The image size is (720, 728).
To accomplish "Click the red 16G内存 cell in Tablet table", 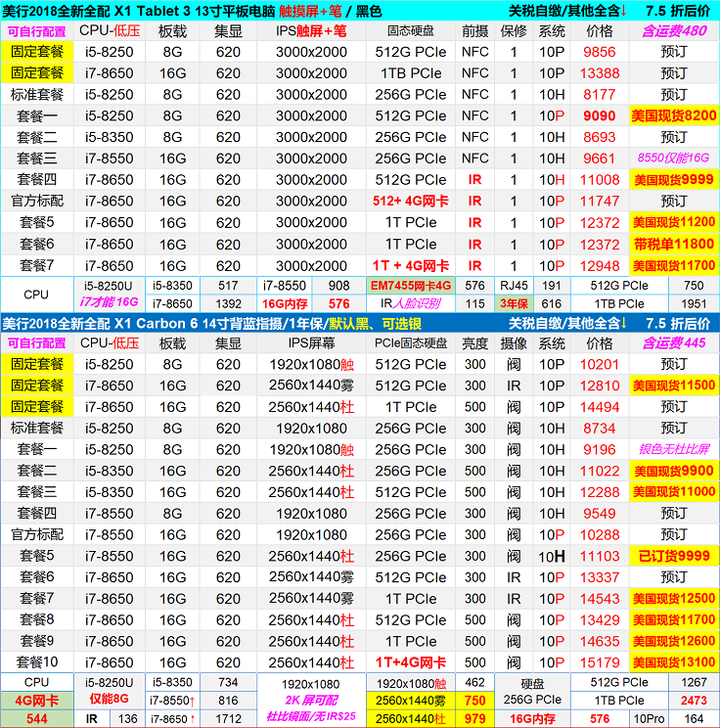I will 285,303.
